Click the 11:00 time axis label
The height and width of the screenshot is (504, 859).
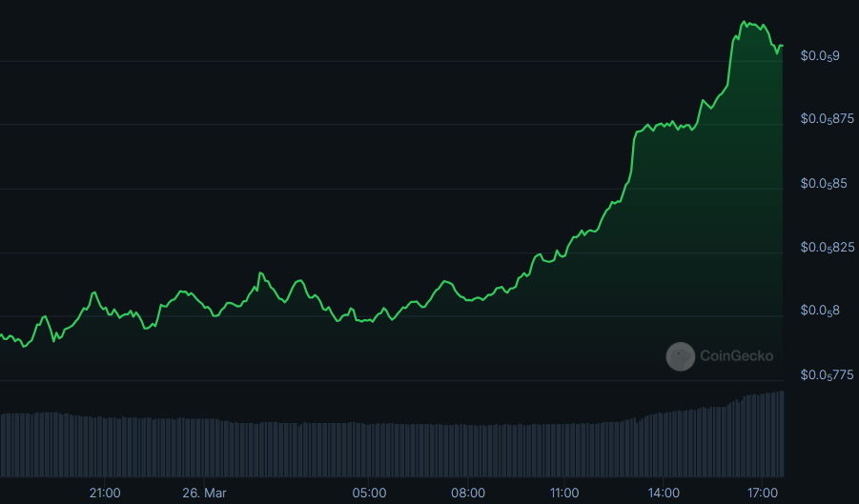coord(564,493)
